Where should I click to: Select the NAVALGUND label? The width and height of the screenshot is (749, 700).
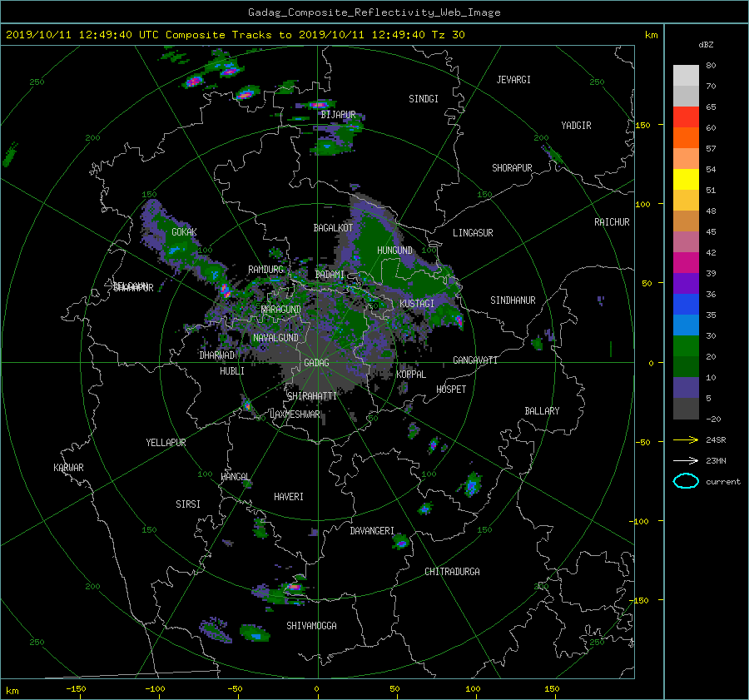click(x=275, y=338)
